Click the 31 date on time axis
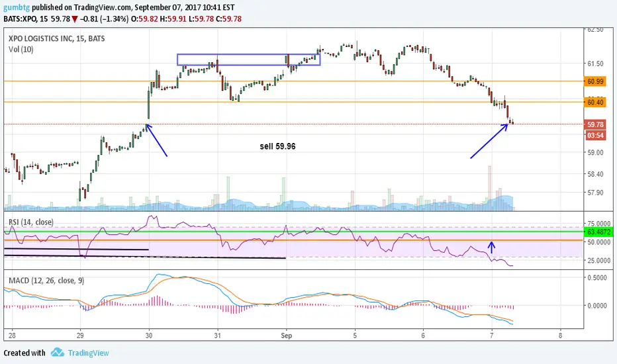 (x=217, y=336)
